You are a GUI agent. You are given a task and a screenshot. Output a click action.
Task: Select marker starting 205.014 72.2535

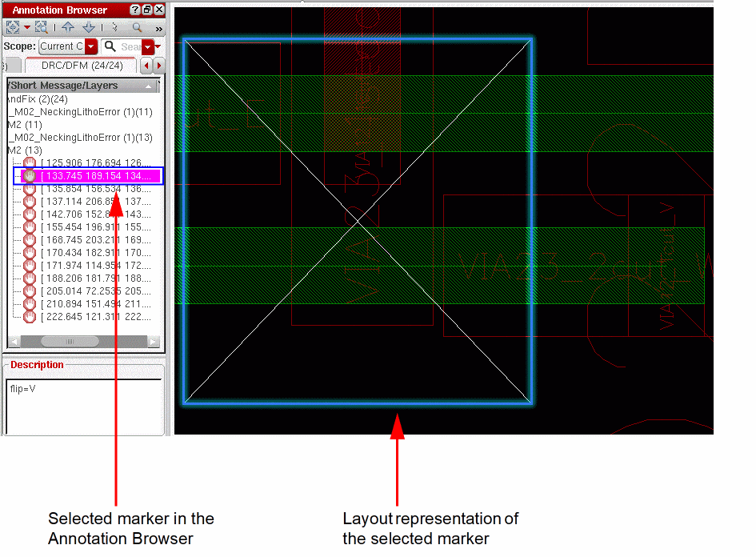[95, 291]
